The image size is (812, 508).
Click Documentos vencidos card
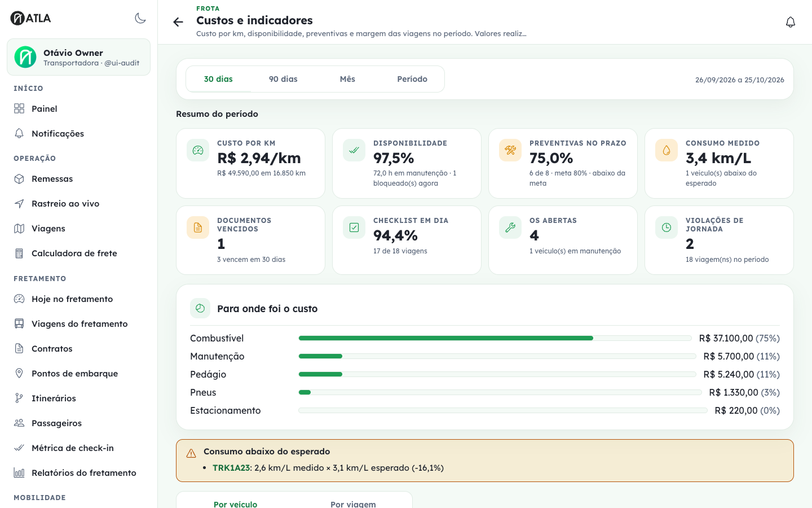pyautogui.click(x=250, y=240)
